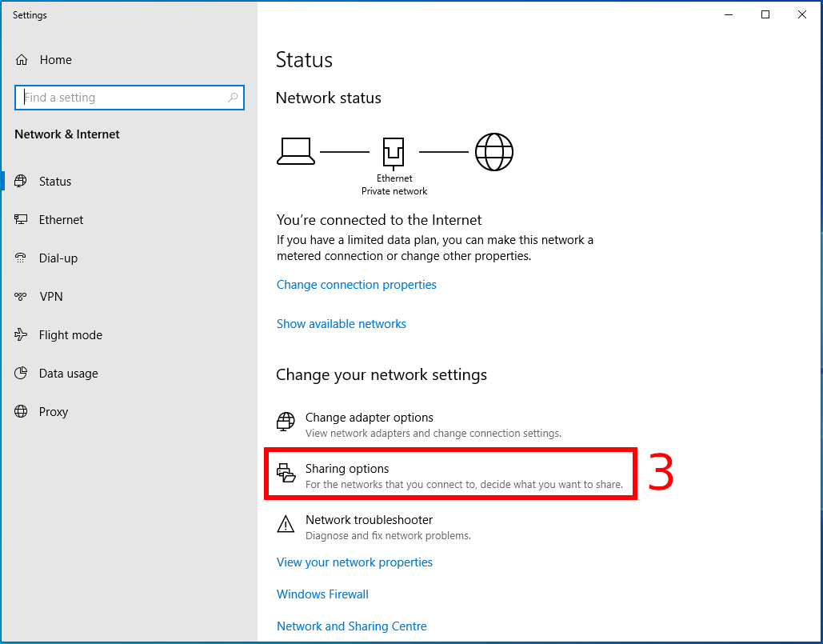The image size is (823, 644).
Task: Open Network and Sharing Centre link
Action: click(351, 626)
